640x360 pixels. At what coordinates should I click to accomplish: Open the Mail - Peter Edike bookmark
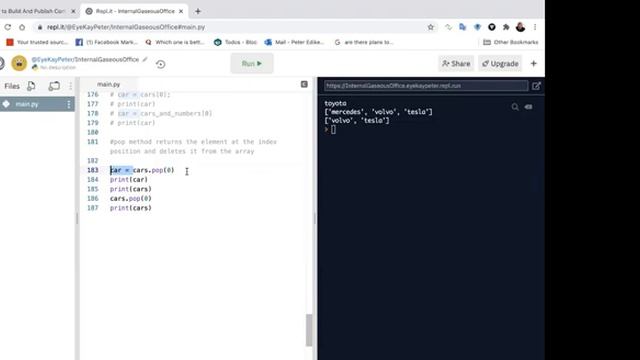294,42
